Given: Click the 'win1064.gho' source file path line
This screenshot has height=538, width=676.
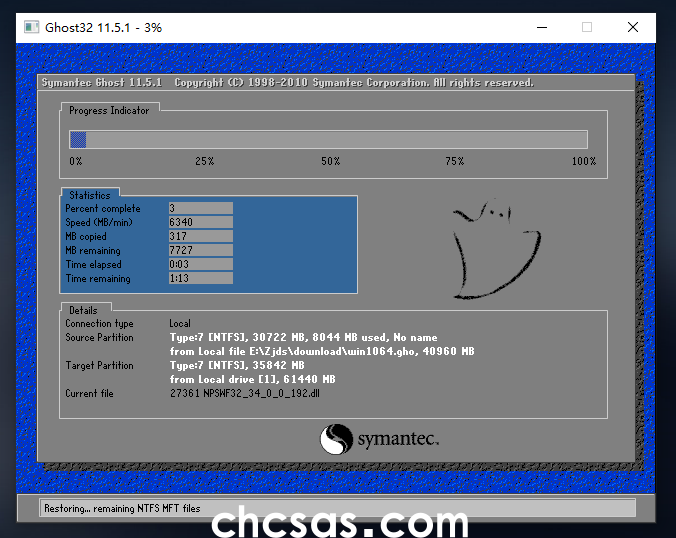Looking at the screenshot, I should pos(322,351).
